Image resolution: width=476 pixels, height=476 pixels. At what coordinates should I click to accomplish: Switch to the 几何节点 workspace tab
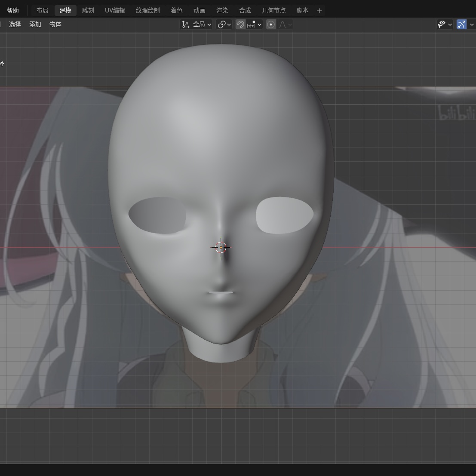pyautogui.click(x=273, y=11)
